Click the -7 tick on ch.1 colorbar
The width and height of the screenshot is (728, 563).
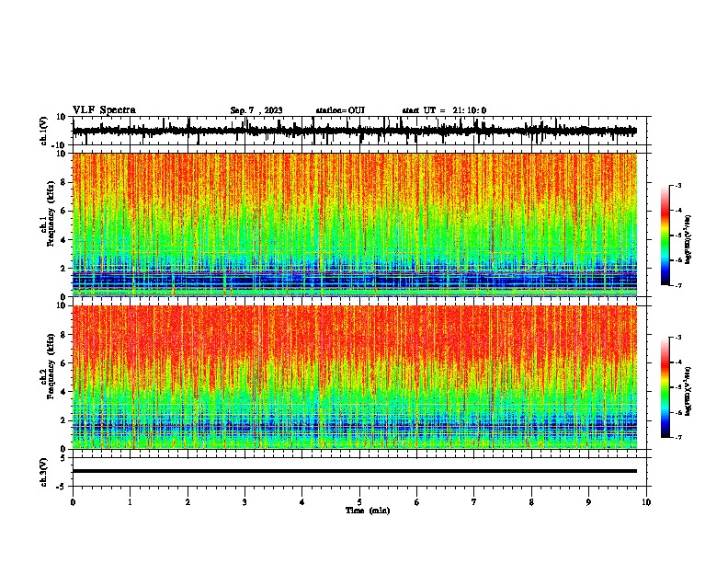coord(677,285)
